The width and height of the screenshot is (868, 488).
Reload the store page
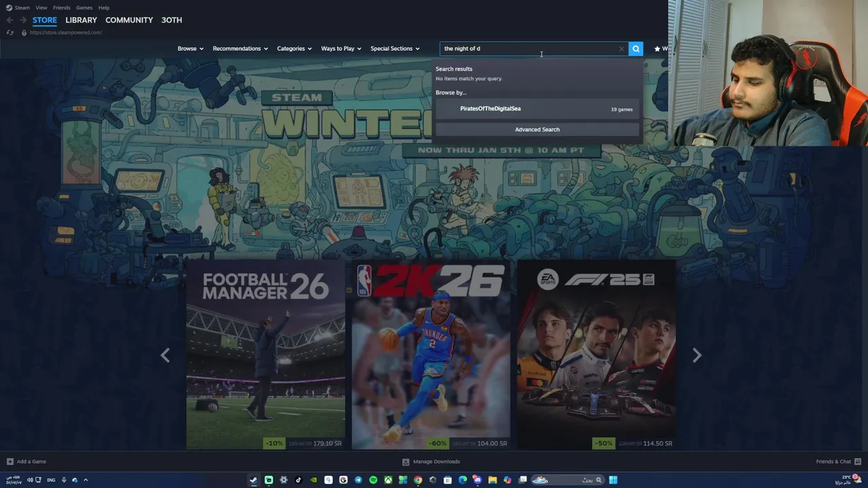point(9,33)
